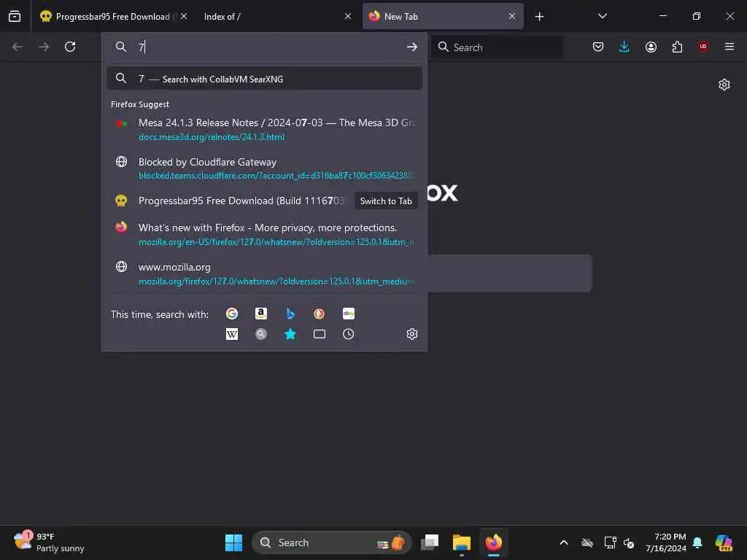
Task: Open the Firefox application menu
Action: point(729,47)
